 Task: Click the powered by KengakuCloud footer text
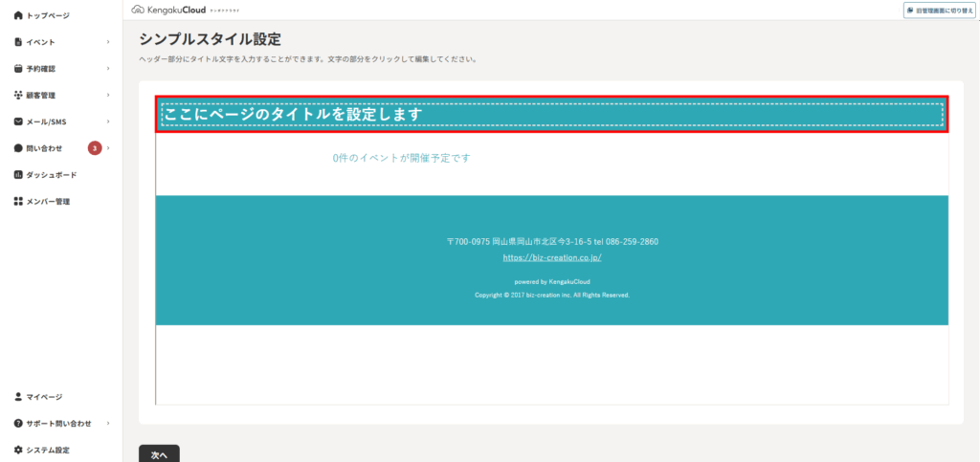[x=552, y=281]
